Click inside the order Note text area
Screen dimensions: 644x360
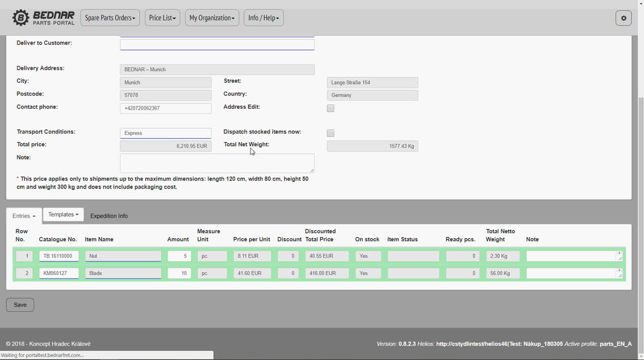click(217, 163)
